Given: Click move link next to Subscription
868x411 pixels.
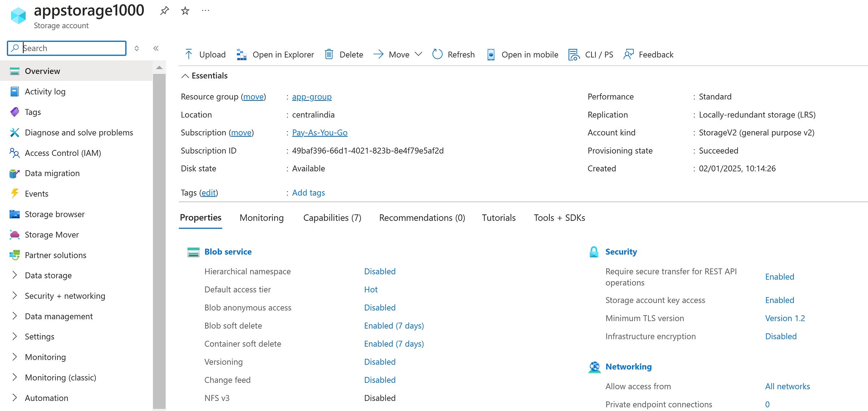Looking at the screenshot, I should click(x=241, y=133).
